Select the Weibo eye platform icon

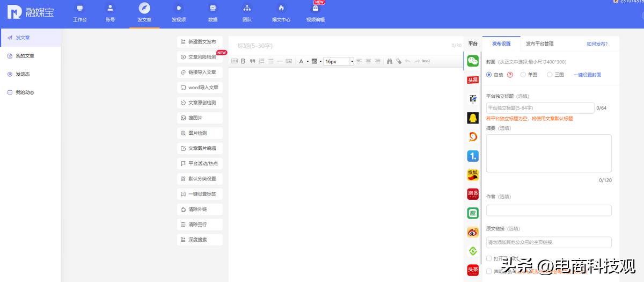tap(473, 233)
